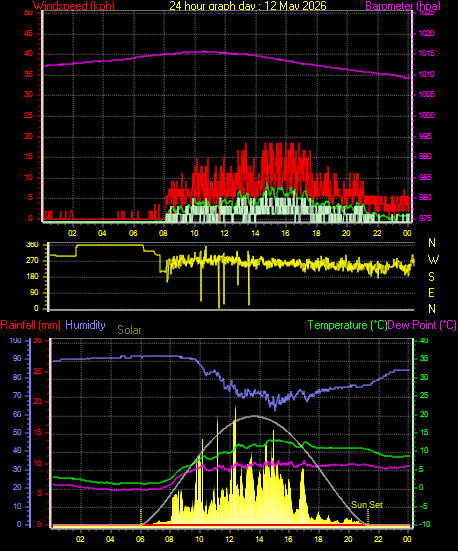Click the Dew Point (°C) legend label
This screenshot has width=458, height=551.
pyautogui.click(x=422, y=325)
